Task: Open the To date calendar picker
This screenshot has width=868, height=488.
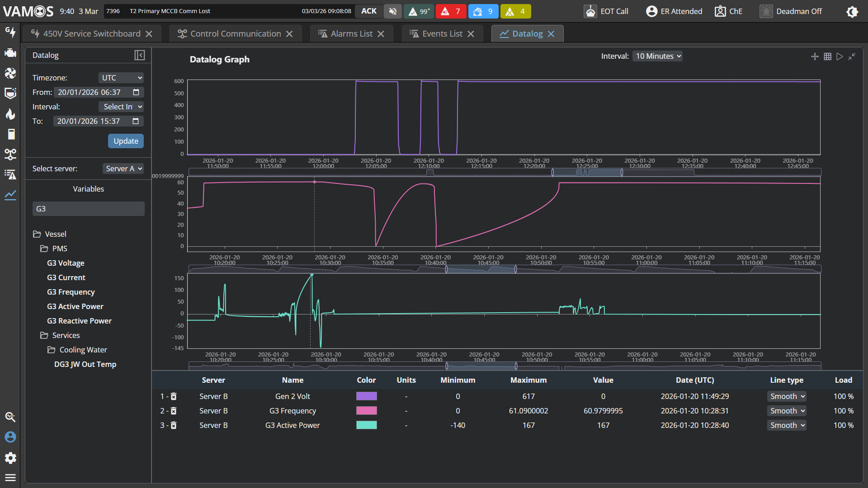Action: pos(136,121)
